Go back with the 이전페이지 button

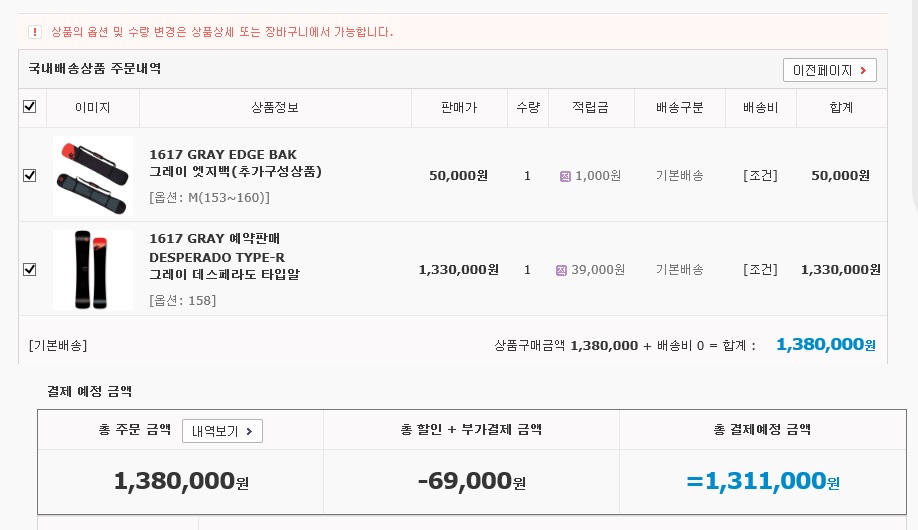[x=830, y=70]
